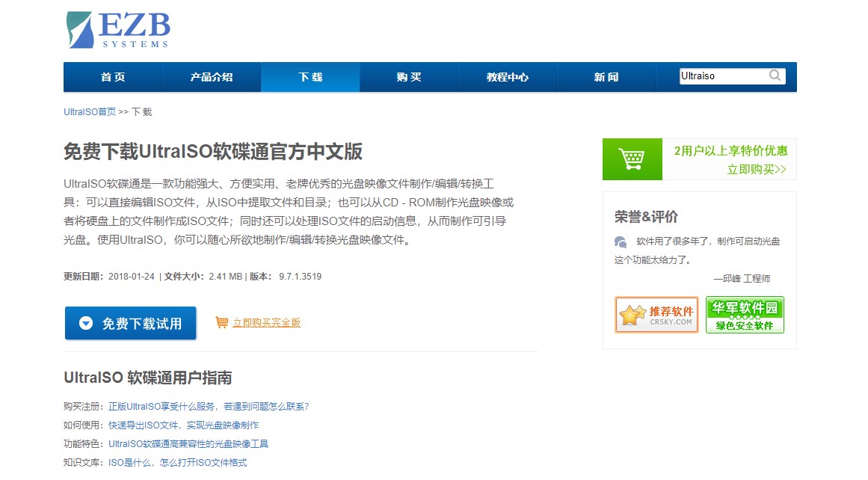Go to the 购买 page

point(409,77)
